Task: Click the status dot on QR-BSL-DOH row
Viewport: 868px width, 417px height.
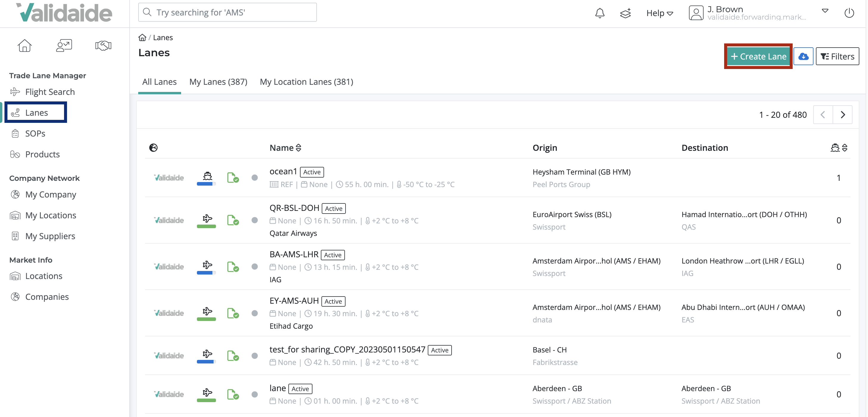Action: pos(255,220)
